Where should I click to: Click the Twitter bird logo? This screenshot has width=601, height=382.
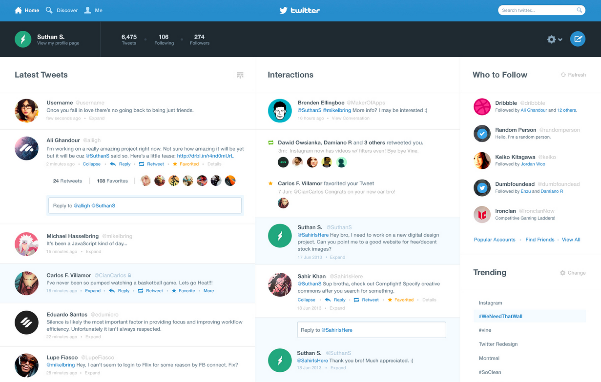tap(283, 10)
